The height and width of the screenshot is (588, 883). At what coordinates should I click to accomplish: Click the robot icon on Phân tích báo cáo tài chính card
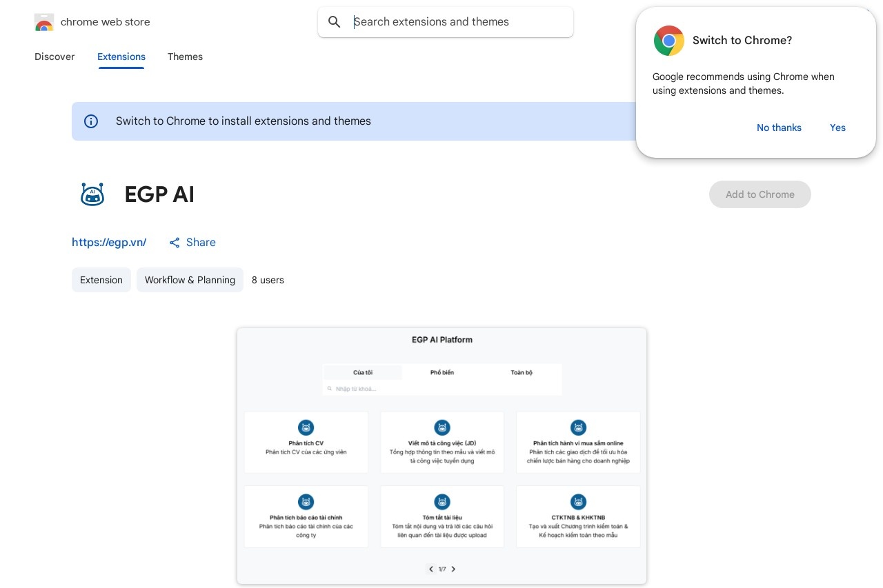click(x=306, y=501)
